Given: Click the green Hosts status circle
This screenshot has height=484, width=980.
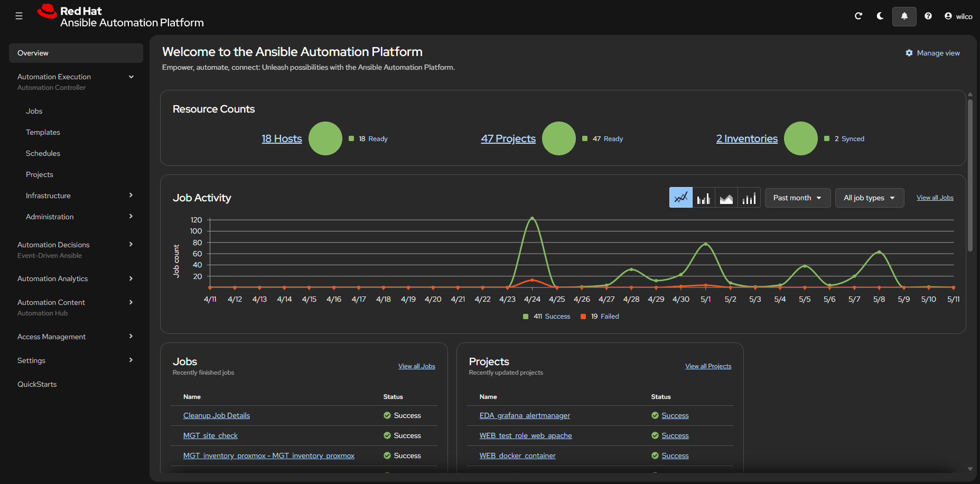Looking at the screenshot, I should click(x=325, y=138).
